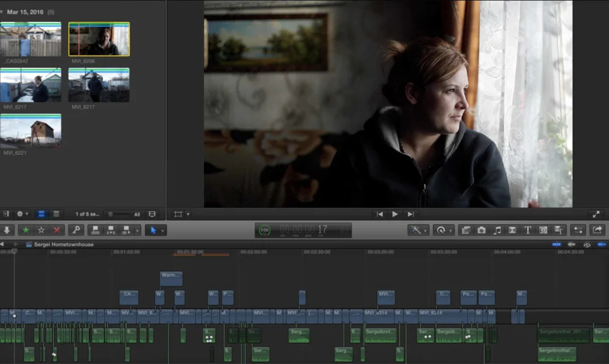Toggle timeline snapping button
609x364 pixels.
[602, 245]
